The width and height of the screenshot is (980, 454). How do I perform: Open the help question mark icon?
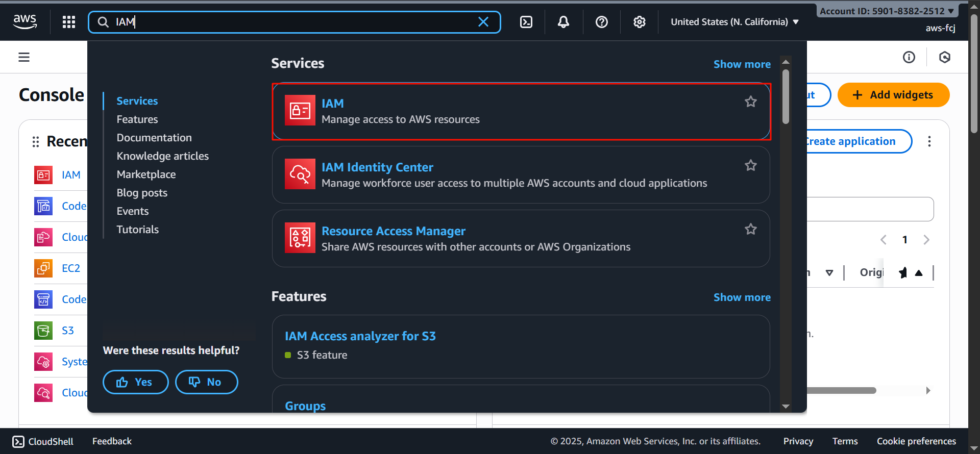tap(602, 22)
